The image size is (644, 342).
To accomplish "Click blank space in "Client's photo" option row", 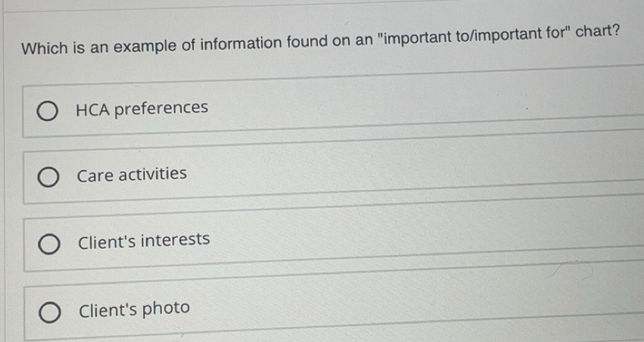I will pos(424,310).
